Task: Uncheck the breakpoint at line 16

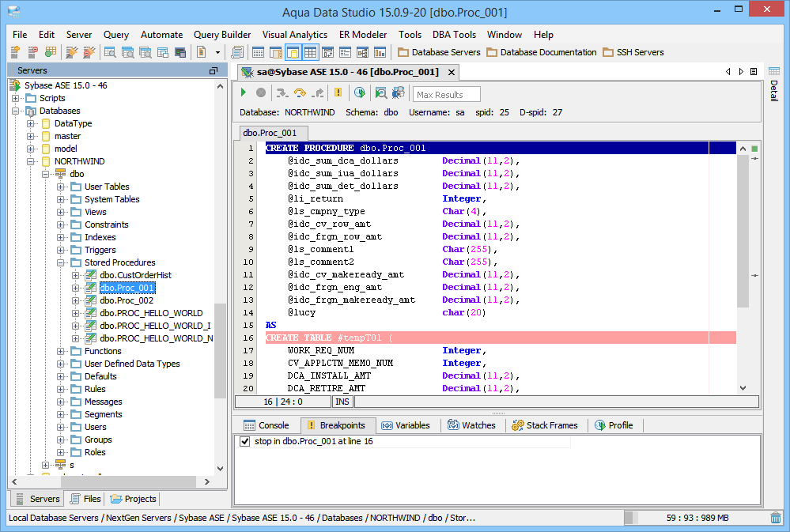Action: [245, 442]
